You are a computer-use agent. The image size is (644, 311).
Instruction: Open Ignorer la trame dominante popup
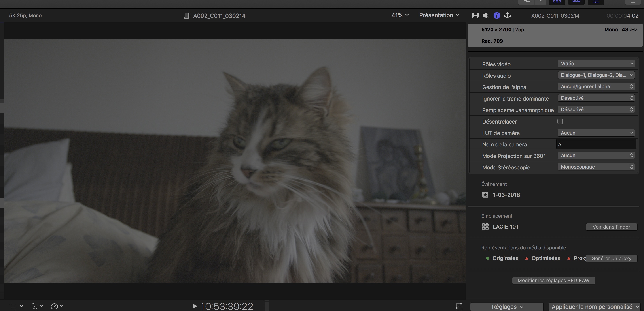tap(596, 98)
